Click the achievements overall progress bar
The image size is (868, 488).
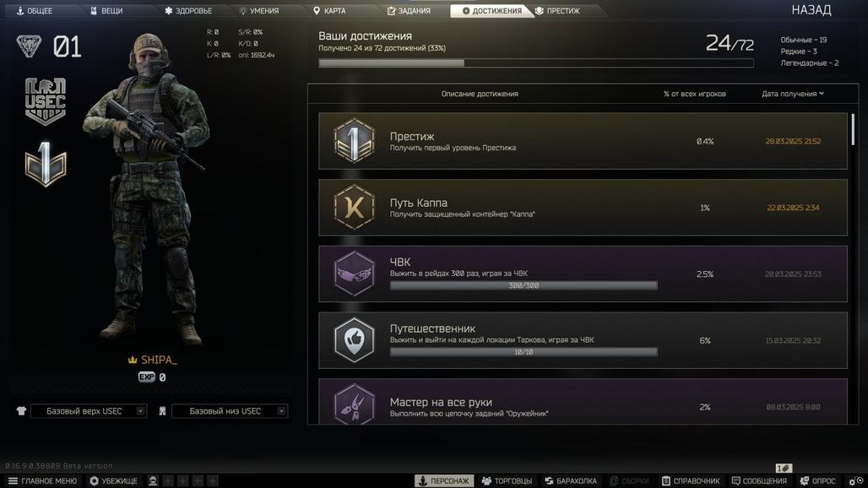click(x=536, y=63)
